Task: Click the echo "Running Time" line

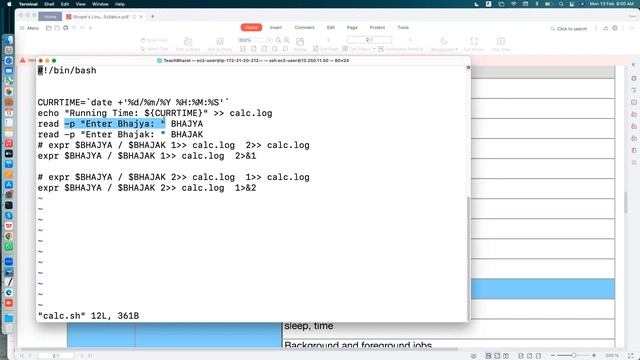Action: point(155,113)
